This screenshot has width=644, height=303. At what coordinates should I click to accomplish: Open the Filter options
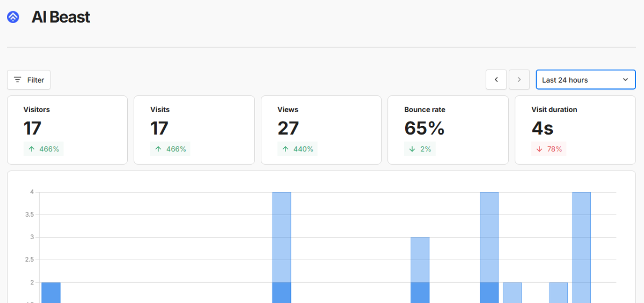29,80
